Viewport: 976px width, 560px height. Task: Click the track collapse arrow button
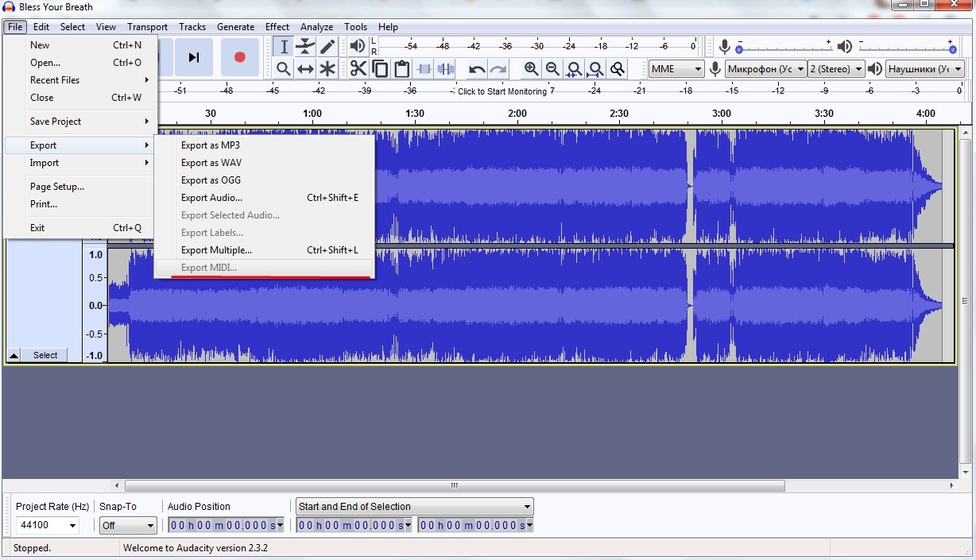click(x=14, y=355)
